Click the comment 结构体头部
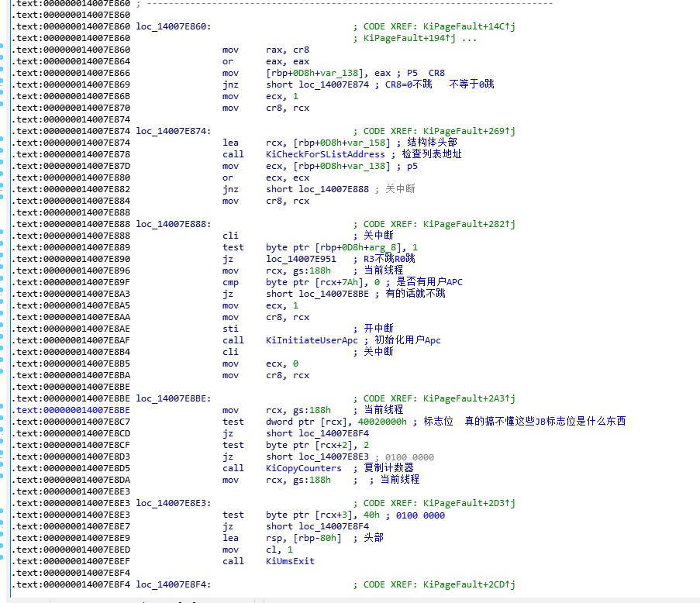Viewport: 700px width, 603px height. click(432, 143)
